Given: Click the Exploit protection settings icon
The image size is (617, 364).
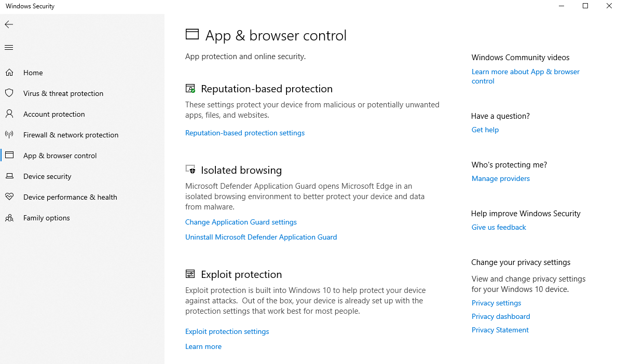Looking at the screenshot, I should (190, 274).
